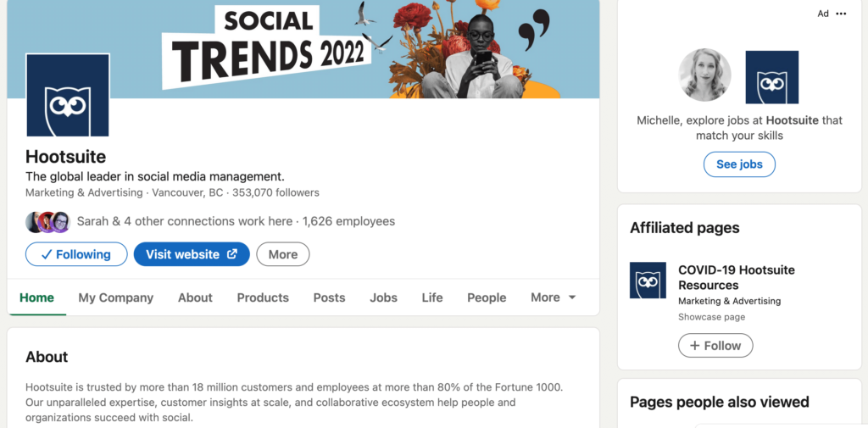
Task: Click the Hootsuite logo in the ad
Action: pyautogui.click(x=771, y=77)
